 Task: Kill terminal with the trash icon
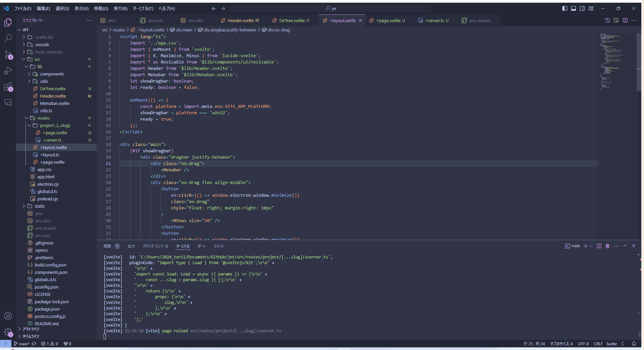(607, 246)
